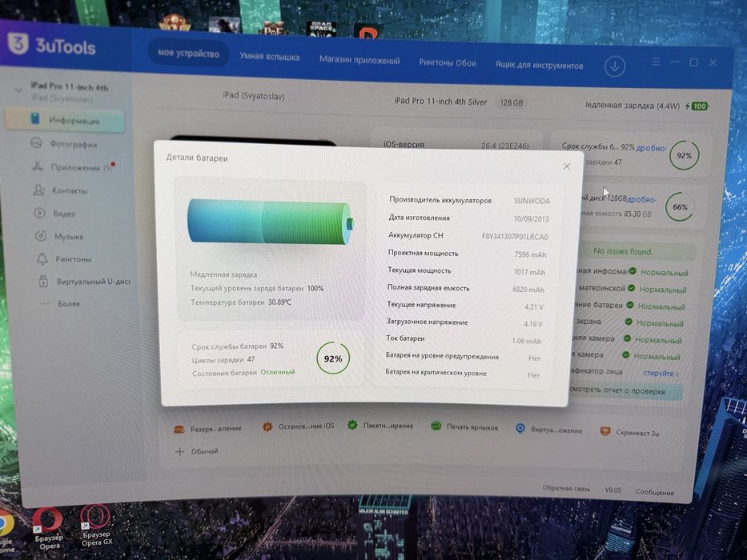Screen dimensions: 747x560
Task: Click the SUNWODA manufacturer value
Action: pos(532,201)
